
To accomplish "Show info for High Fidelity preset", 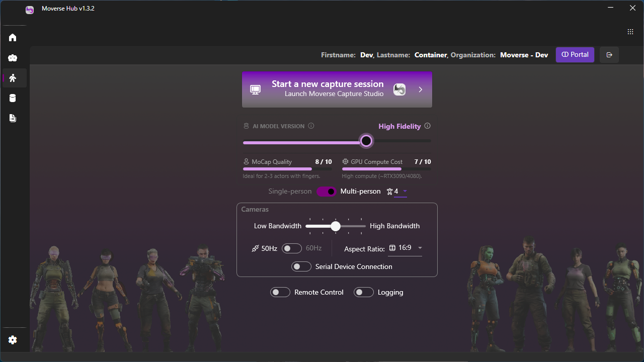I will [428, 126].
